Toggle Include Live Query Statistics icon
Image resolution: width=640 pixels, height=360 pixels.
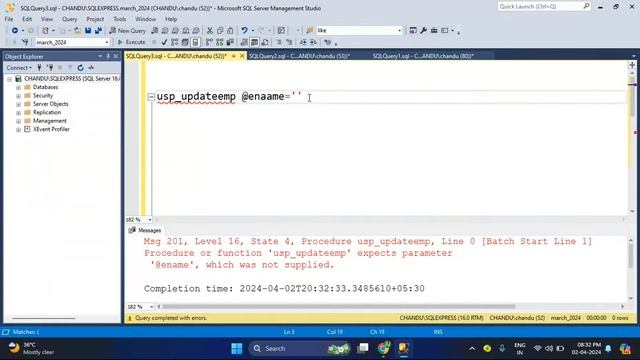point(220,42)
